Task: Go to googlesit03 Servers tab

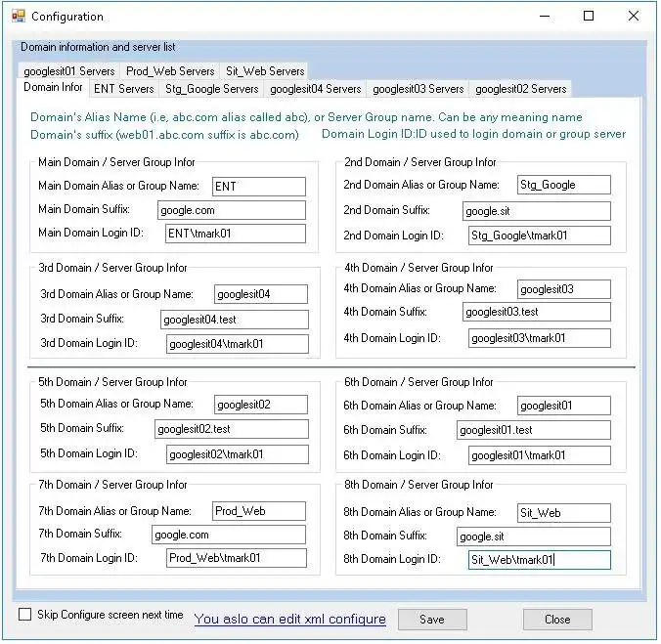Action: pos(418,89)
